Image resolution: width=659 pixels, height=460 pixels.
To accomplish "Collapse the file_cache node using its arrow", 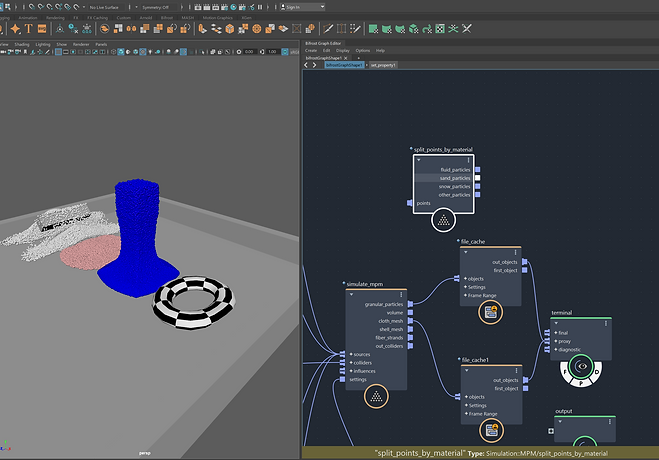I will pyautogui.click(x=466, y=252).
